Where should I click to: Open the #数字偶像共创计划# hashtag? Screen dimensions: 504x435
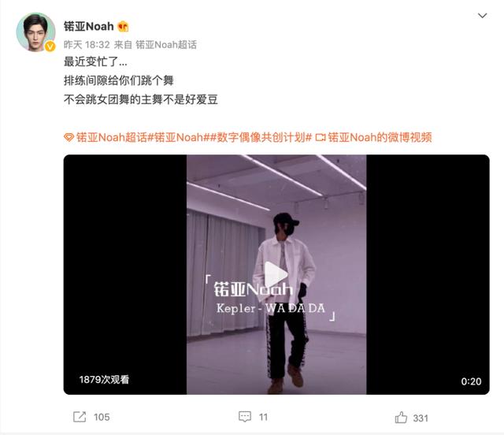pos(261,137)
